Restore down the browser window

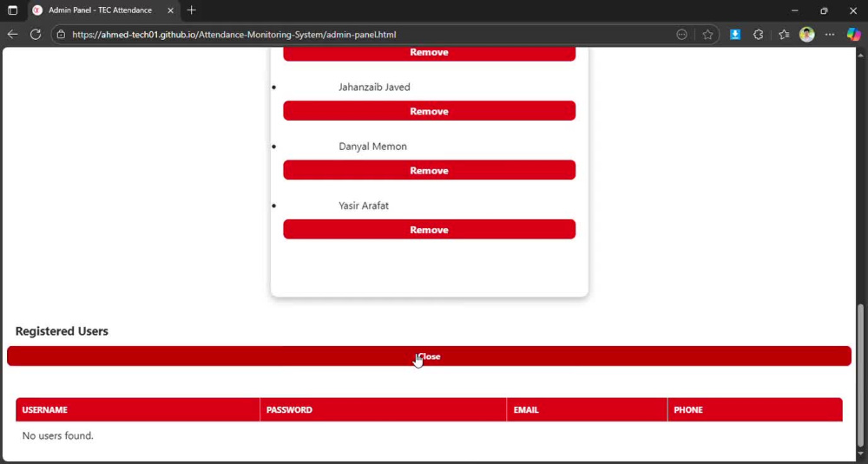(824, 10)
